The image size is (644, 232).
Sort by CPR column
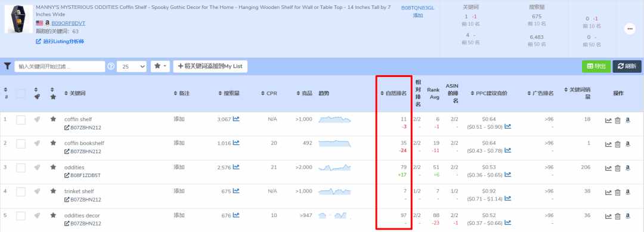click(269, 94)
